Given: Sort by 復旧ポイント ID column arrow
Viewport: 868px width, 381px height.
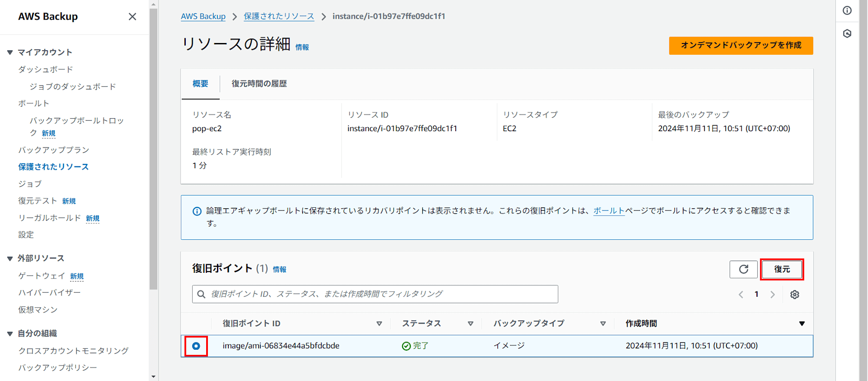Looking at the screenshot, I should click(379, 324).
